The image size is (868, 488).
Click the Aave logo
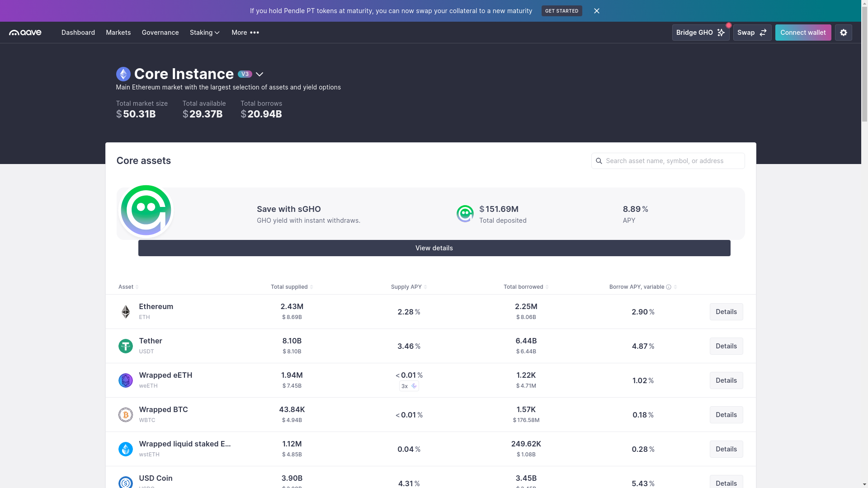click(25, 33)
